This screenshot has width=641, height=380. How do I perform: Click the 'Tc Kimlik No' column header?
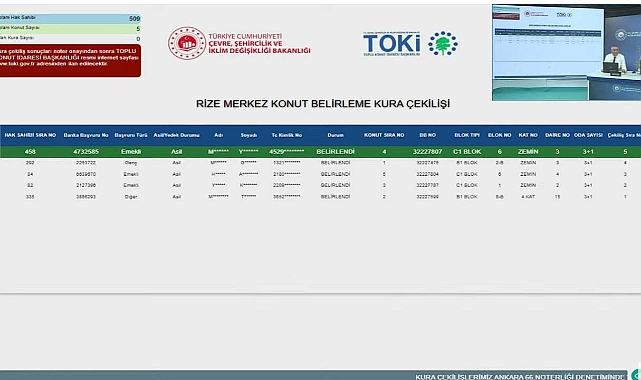tap(287, 135)
